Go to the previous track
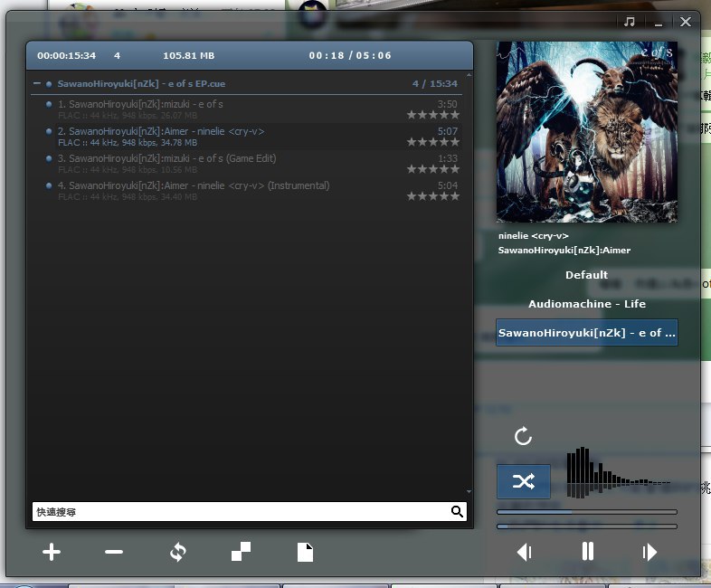 pos(524,552)
